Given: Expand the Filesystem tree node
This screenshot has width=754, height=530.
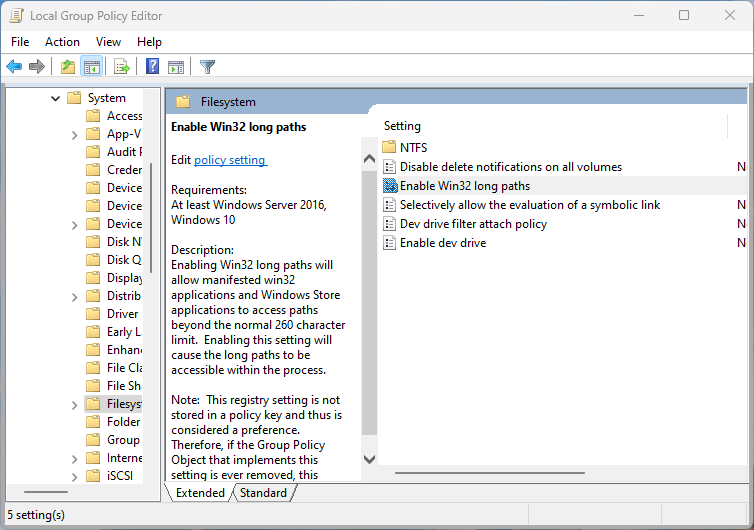Looking at the screenshot, I should (x=75, y=404).
